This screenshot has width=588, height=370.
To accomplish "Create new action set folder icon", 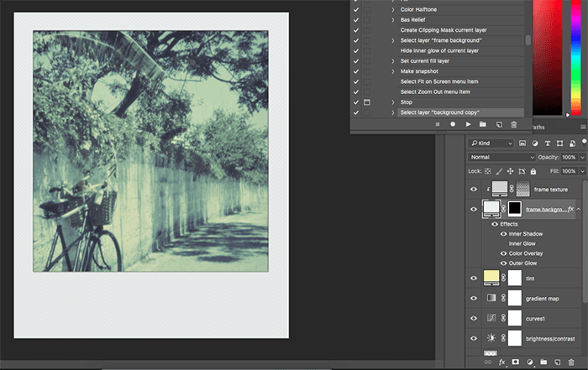I will 483,124.
